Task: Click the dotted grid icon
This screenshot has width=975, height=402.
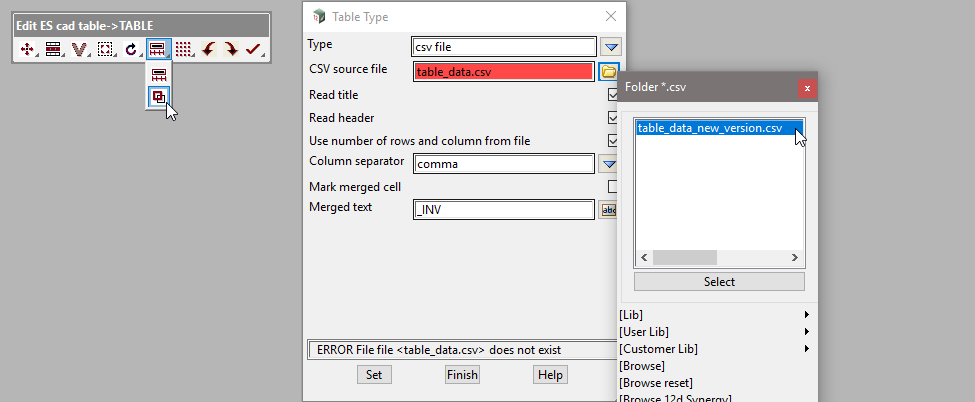Action: tap(183, 49)
